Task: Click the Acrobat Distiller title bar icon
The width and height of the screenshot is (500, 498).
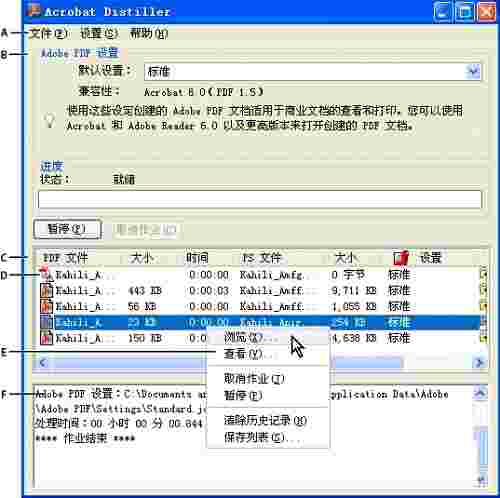Action: tap(34, 11)
